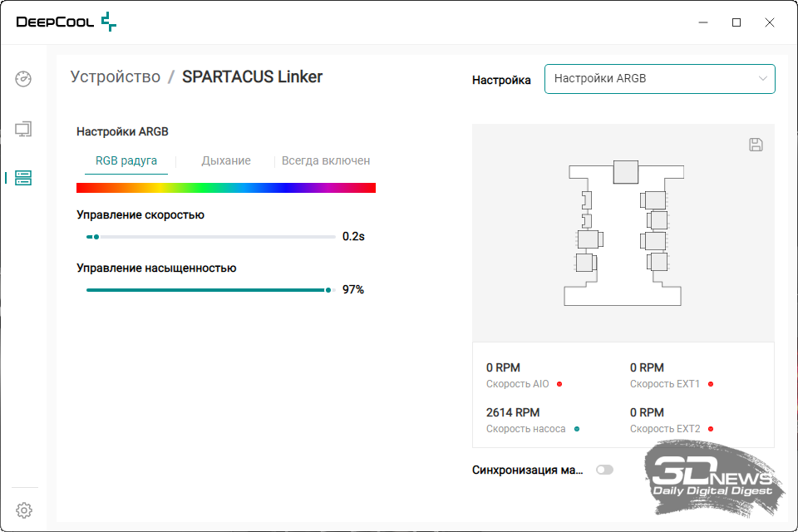Image resolution: width=798 pixels, height=532 pixels.
Task: Open settings gear at bottom of sidebar
Action: pos(24,510)
